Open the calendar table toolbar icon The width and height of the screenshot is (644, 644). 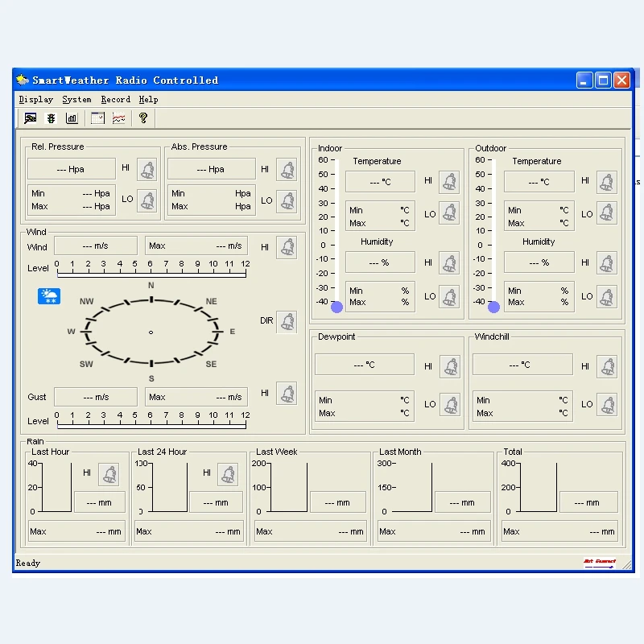point(97,118)
